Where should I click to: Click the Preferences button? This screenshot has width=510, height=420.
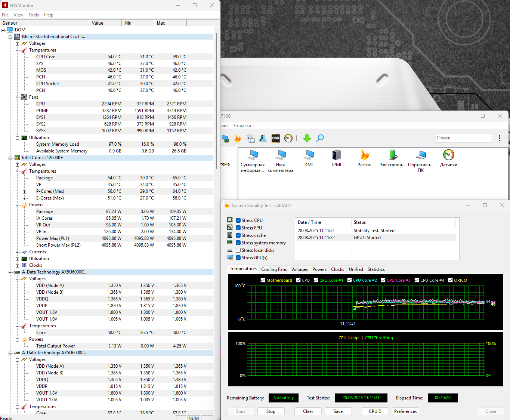pos(405,411)
